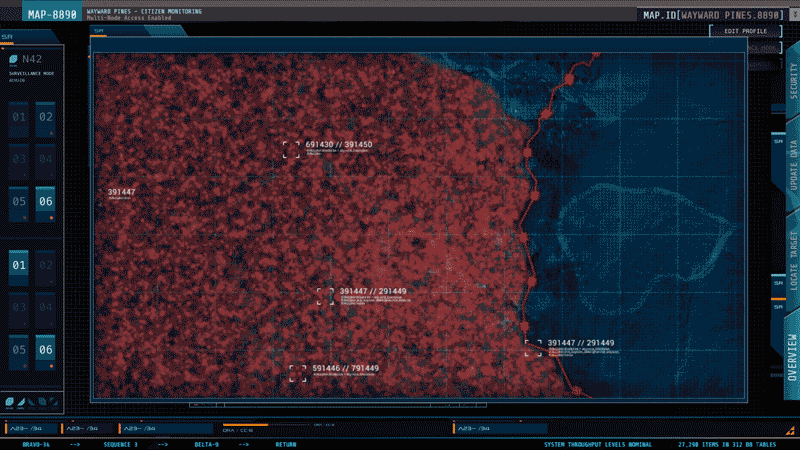Toggle the highlighted 01 tile in the lower group
Screen dimensions: 800x450
tap(19, 266)
